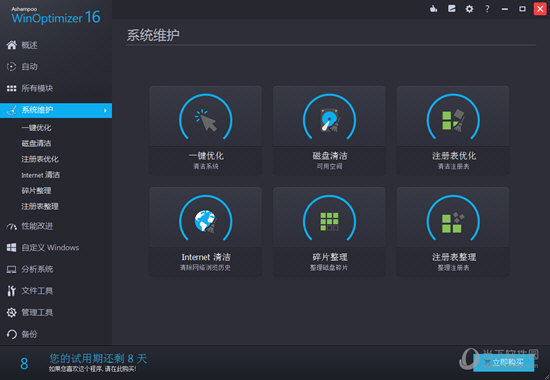Click the 备份 menu label
This screenshot has height=380, width=550.
(x=29, y=334)
